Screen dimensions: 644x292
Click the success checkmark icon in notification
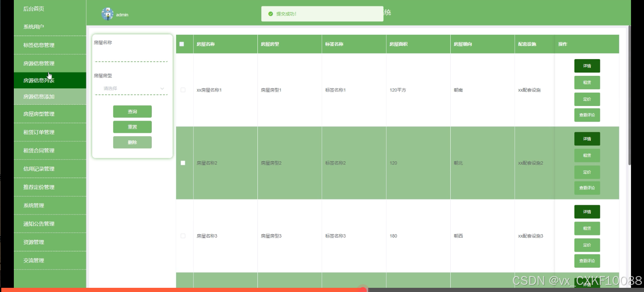pos(270,14)
